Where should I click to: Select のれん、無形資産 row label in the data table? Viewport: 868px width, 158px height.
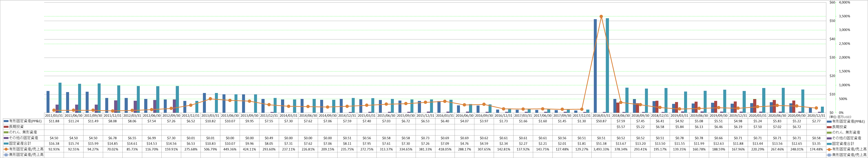point(23,132)
